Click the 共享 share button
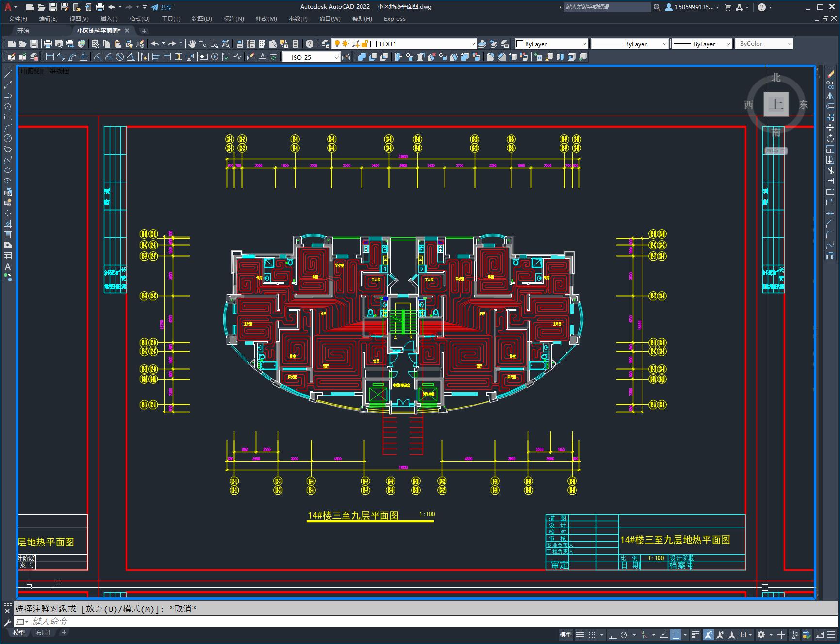The image size is (840, 644). pyautogui.click(x=162, y=7)
